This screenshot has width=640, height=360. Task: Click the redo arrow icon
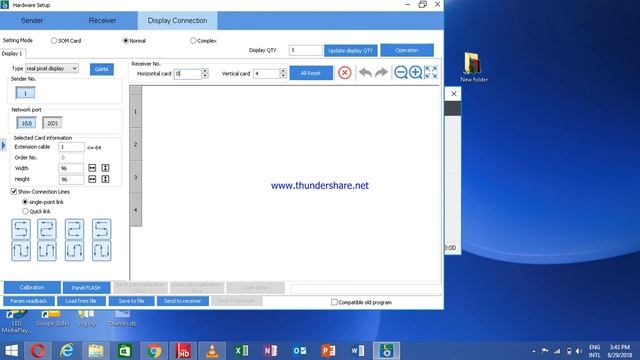click(381, 73)
